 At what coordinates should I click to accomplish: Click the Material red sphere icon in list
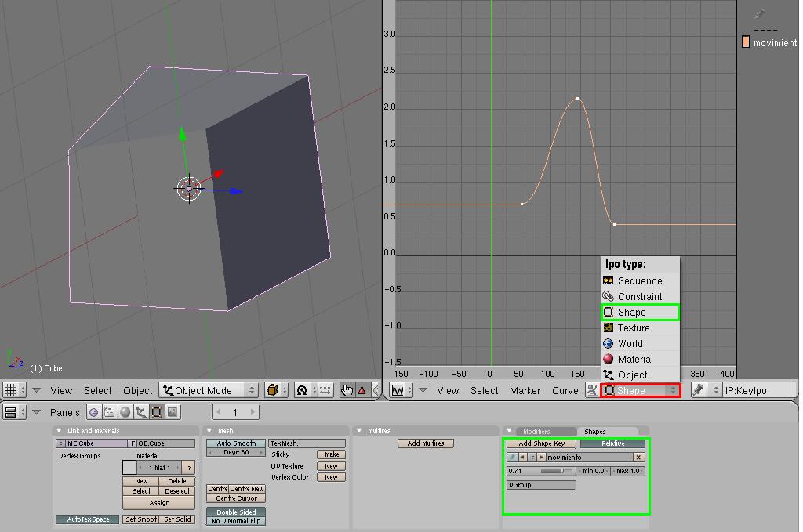tap(609, 359)
